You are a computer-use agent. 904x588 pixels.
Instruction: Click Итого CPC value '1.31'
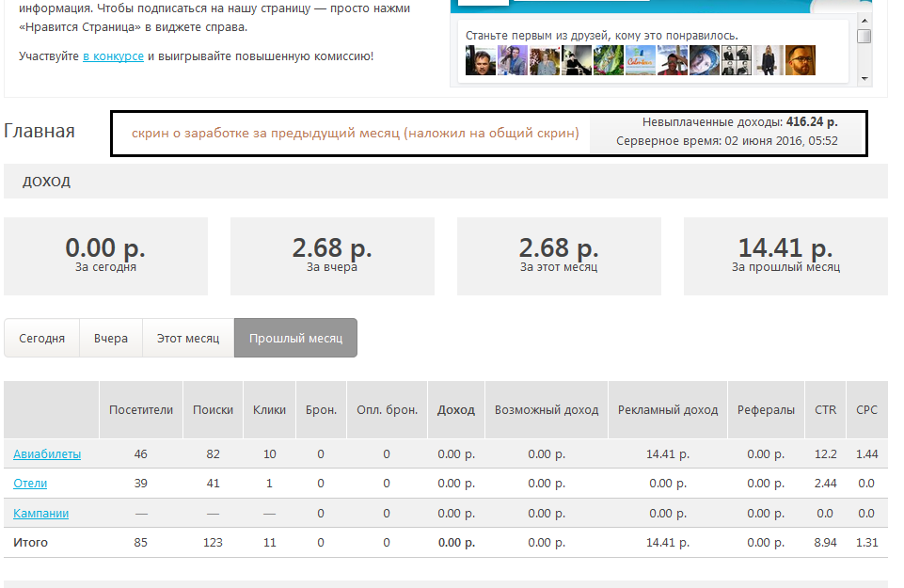point(866,543)
